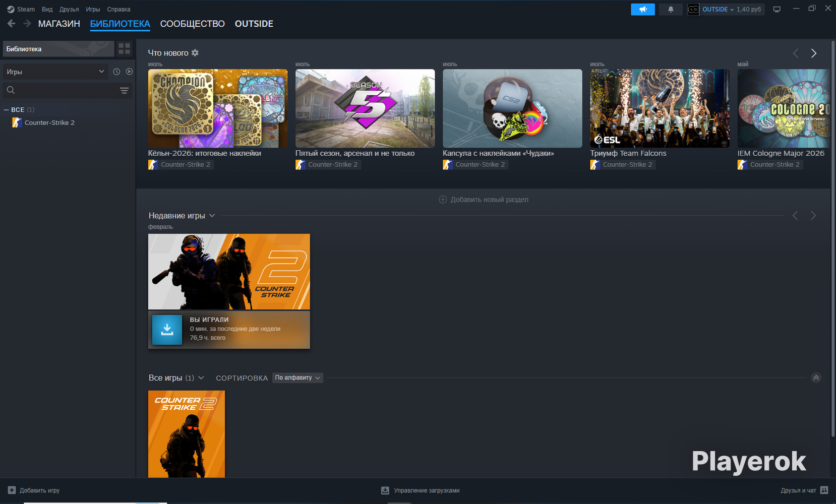Screen dimensions: 836x504
Task: Open the announcements megaphone button
Action: [x=643, y=10]
